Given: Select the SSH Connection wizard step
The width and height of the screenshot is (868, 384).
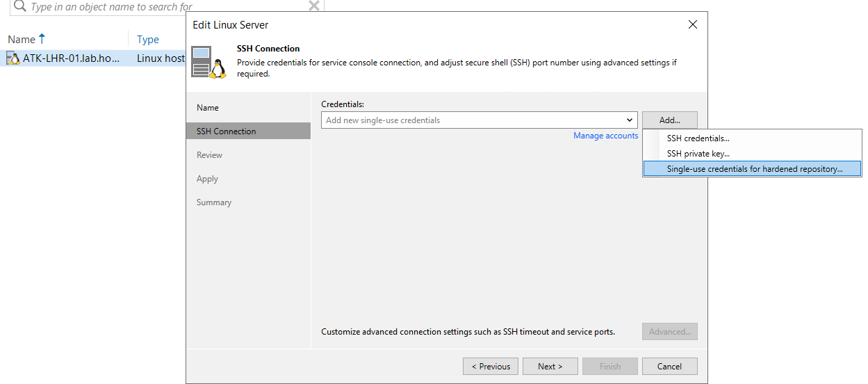Looking at the screenshot, I should click(x=227, y=131).
